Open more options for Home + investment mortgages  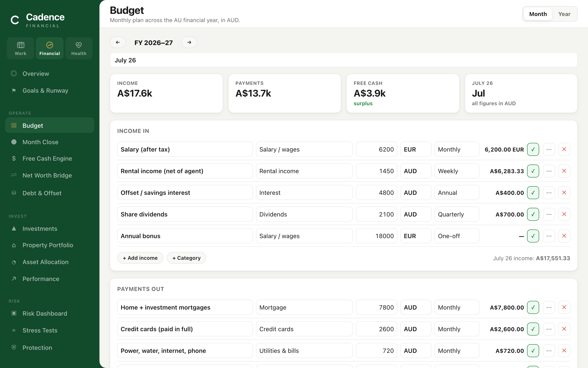click(549, 307)
